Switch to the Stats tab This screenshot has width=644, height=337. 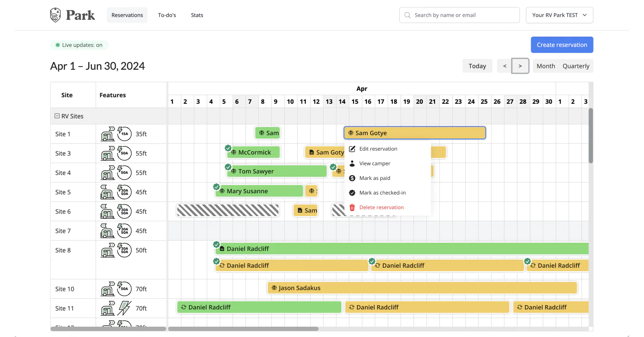pyautogui.click(x=197, y=15)
